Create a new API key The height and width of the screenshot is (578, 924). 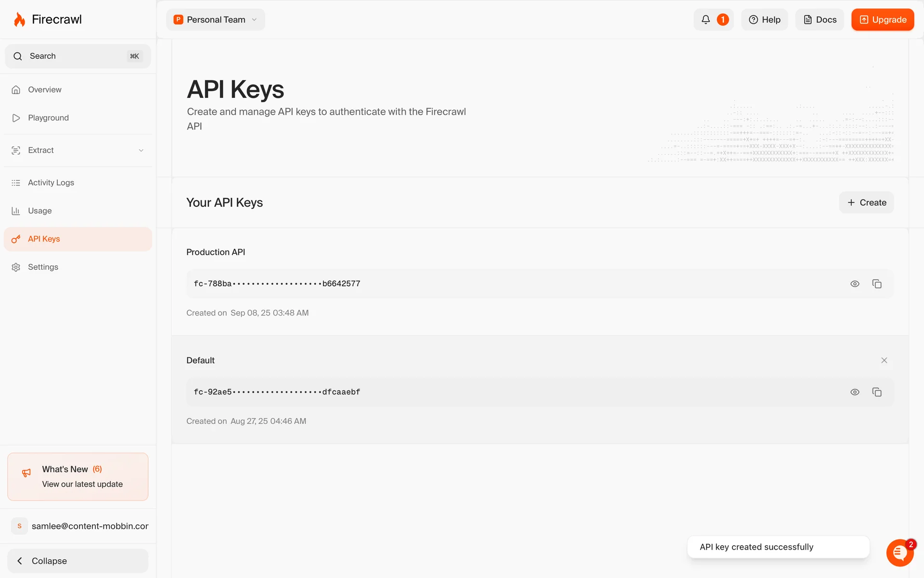(866, 202)
